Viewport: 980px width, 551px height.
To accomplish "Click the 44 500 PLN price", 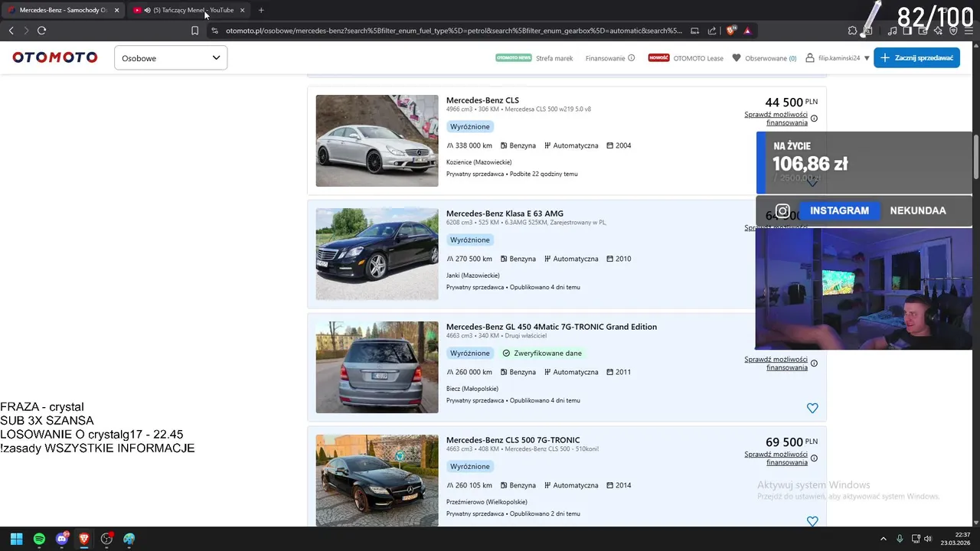I will pyautogui.click(x=791, y=102).
